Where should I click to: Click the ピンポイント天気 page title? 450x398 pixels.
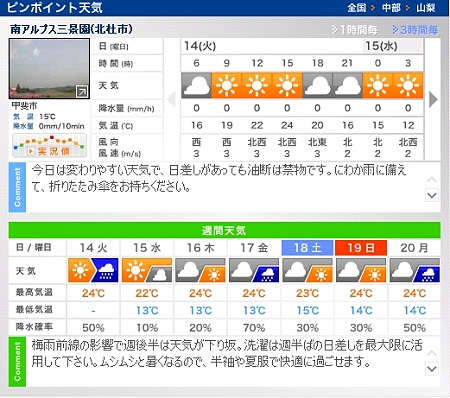[54, 8]
